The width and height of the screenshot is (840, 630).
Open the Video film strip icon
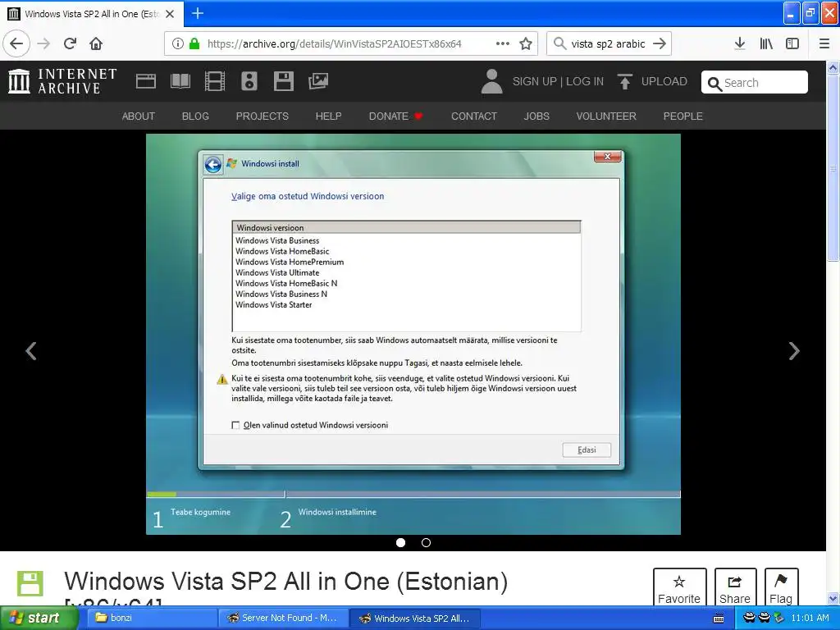click(x=215, y=81)
